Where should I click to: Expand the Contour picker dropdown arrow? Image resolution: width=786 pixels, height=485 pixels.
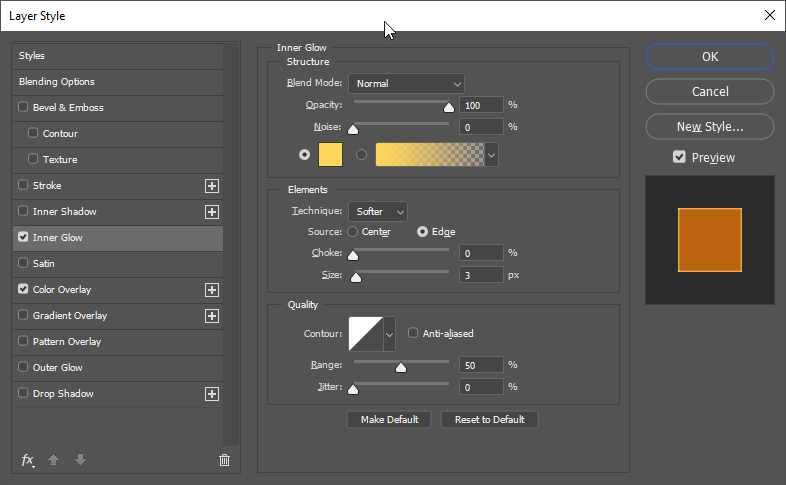390,333
